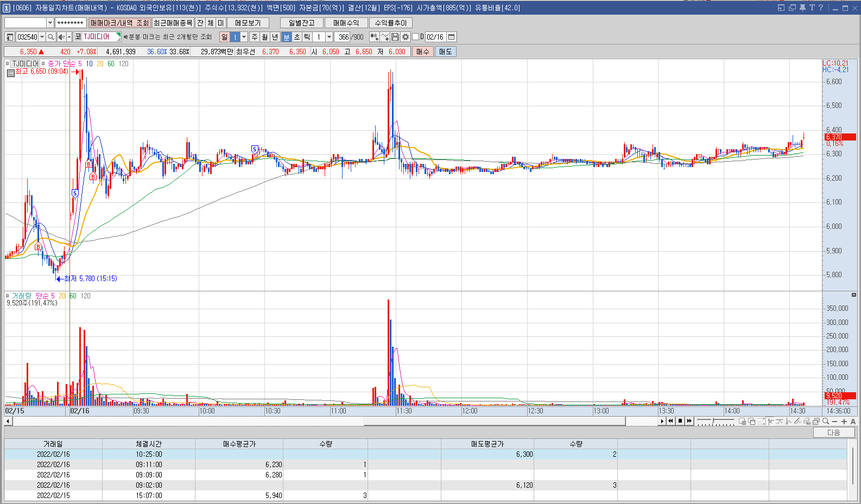The image size is (861, 504).
Task: Click the stop button under the chart
Action: tap(680, 421)
